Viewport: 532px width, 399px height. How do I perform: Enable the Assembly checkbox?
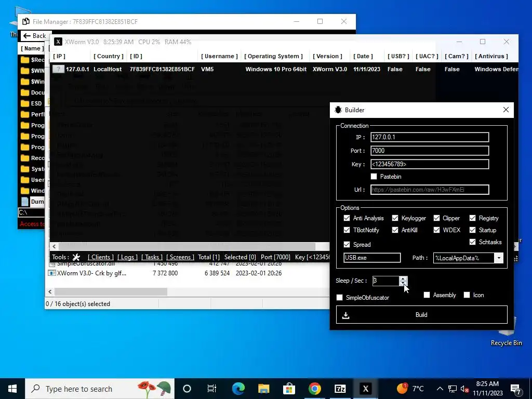pos(427,295)
